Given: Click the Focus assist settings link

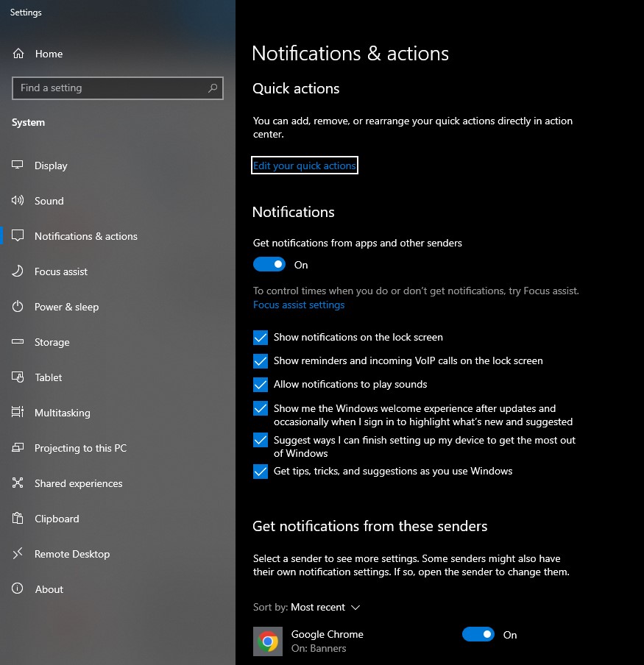Looking at the screenshot, I should click(298, 304).
